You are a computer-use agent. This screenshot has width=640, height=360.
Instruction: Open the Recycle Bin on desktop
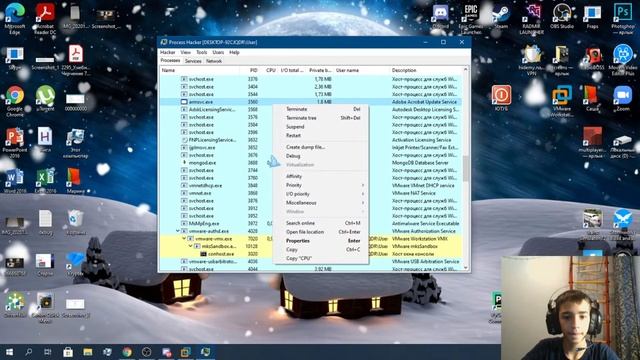pos(76,222)
